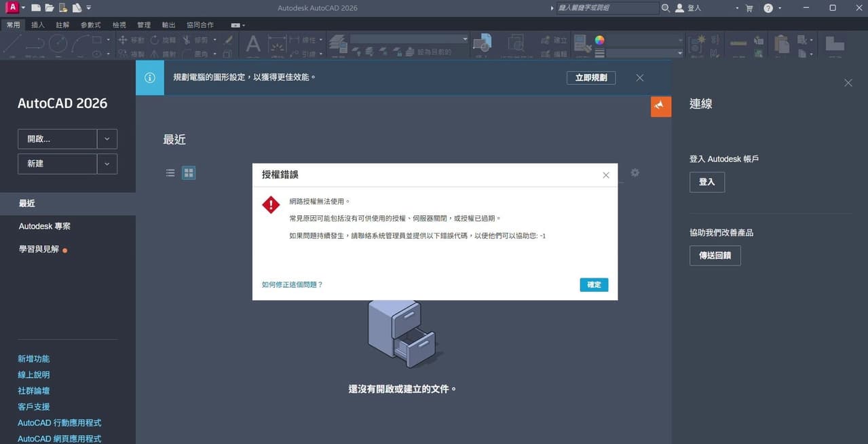This screenshot has width=868, height=444.
Task: Expand the Linear (線性) dimension dropdown
Action: pyautogui.click(x=322, y=40)
